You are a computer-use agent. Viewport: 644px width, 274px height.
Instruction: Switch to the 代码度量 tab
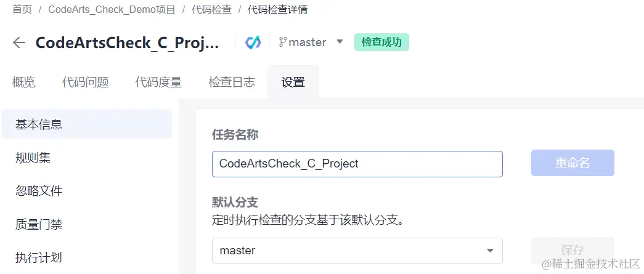(158, 82)
